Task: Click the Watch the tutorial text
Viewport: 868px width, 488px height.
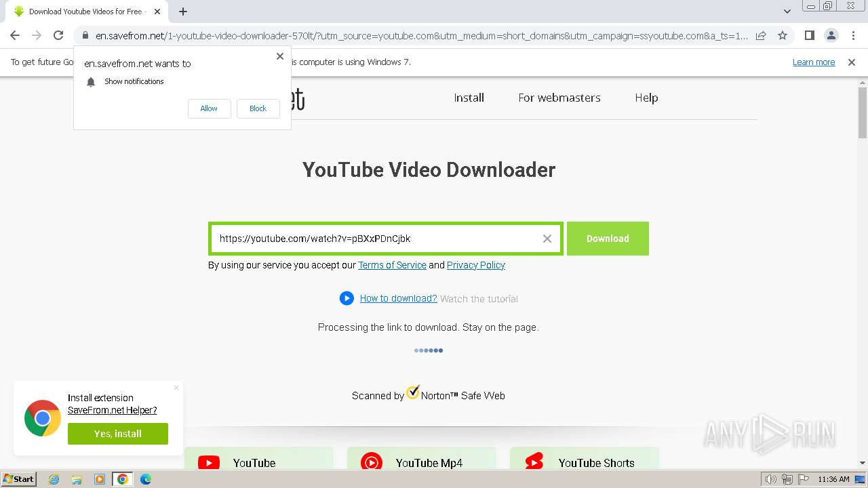Action: click(479, 299)
